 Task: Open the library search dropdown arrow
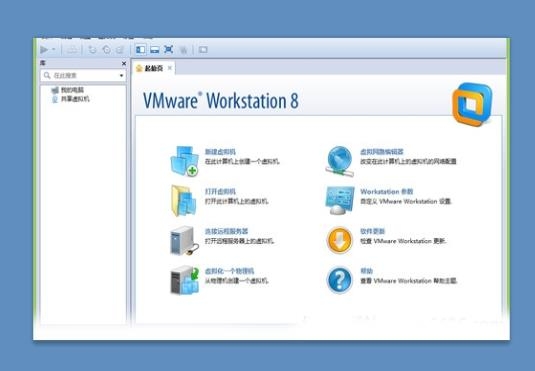point(121,75)
